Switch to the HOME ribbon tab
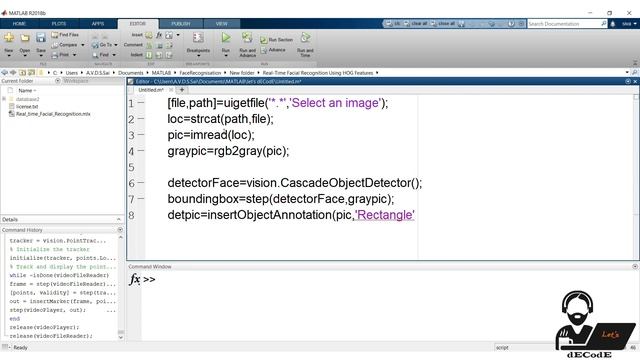640x360 pixels. (19, 24)
